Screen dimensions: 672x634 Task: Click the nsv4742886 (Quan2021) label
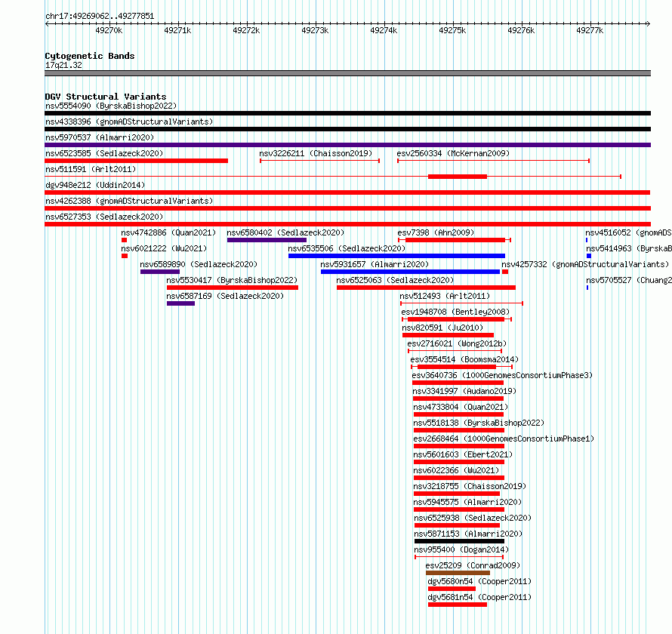(x=168, y=232)
